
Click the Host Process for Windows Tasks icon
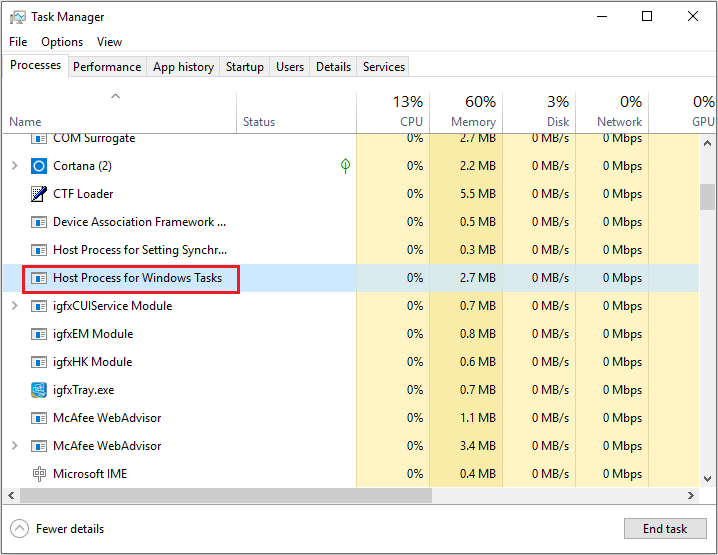39,278
